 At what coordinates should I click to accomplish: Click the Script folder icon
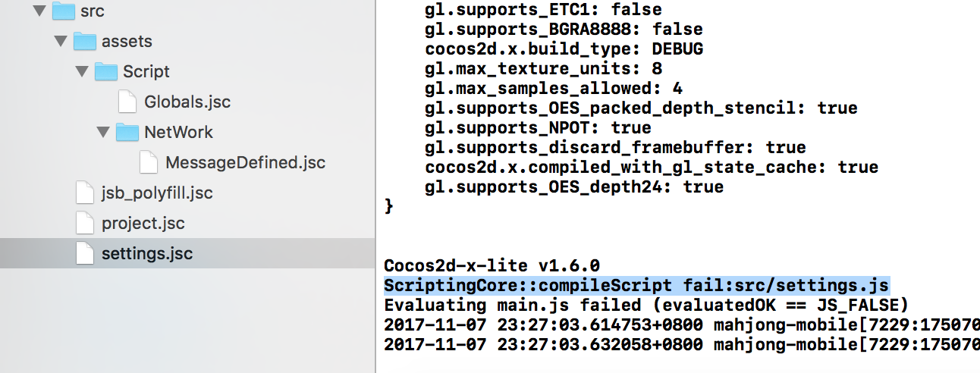click(107, 71)
